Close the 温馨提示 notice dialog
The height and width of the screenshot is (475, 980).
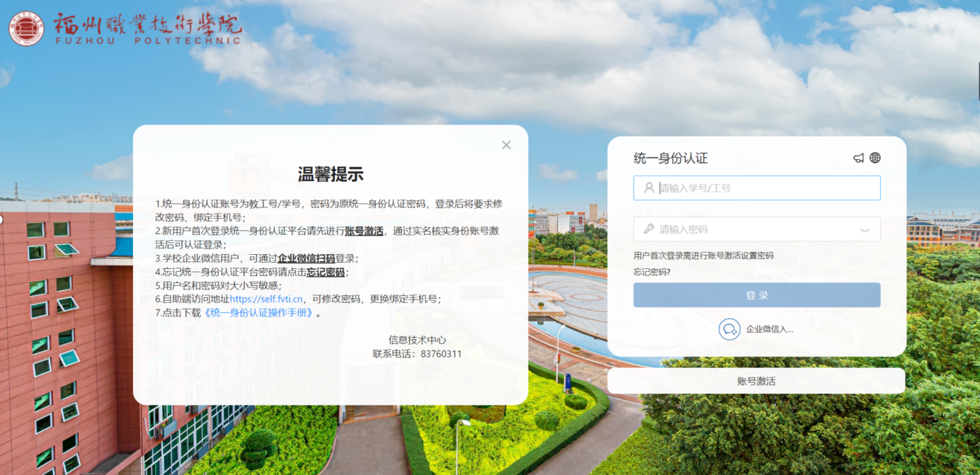point(506,145)
